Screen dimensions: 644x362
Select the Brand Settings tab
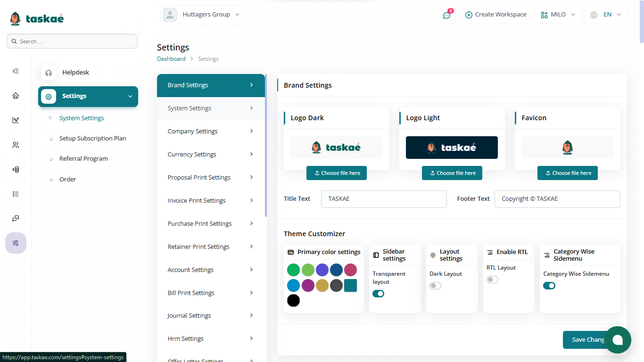tap(211, 85)
